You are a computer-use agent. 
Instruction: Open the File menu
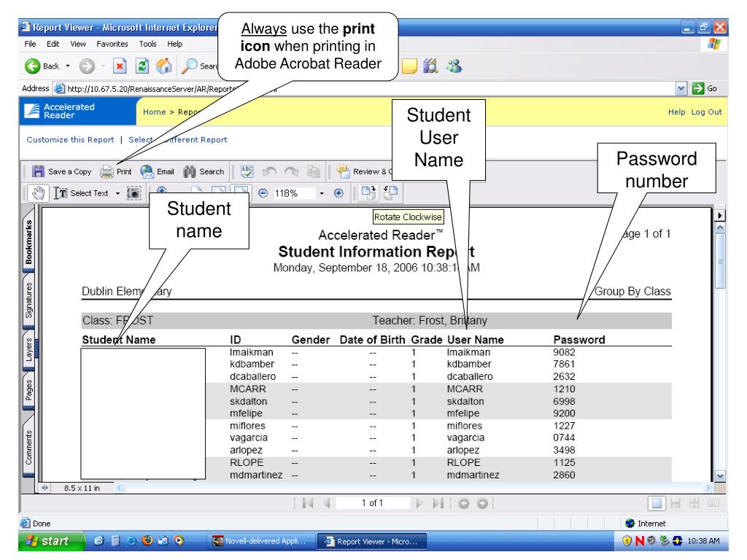[30, 44]
